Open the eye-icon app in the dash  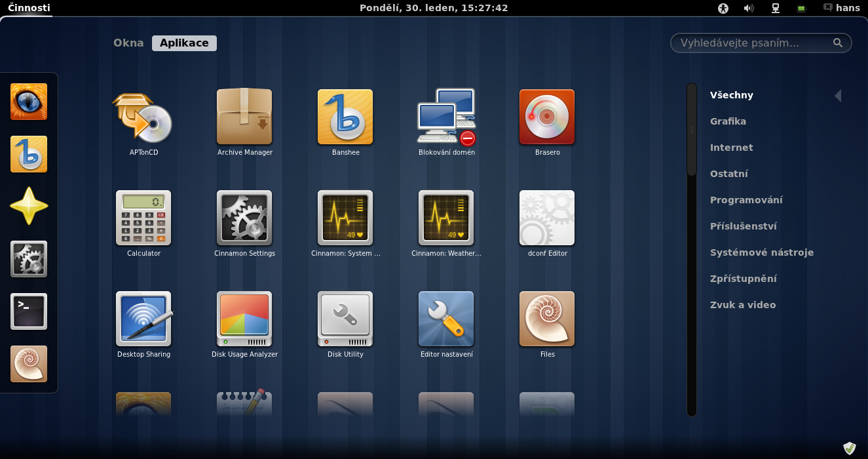point(29,102)
